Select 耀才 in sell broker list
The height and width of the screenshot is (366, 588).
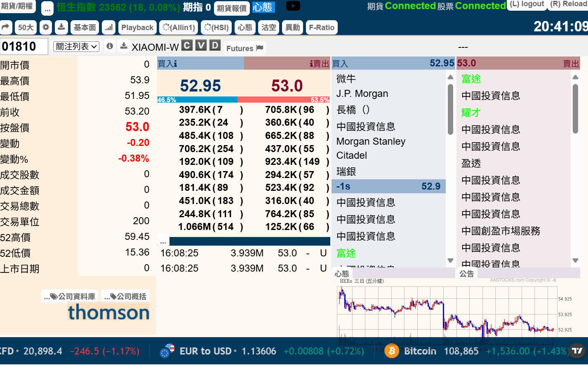471,113
